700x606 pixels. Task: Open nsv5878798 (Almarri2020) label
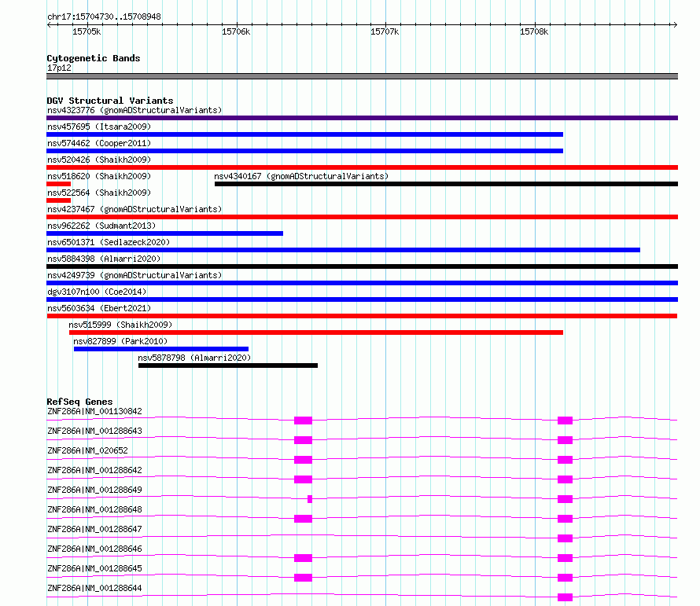coord(194,358)
